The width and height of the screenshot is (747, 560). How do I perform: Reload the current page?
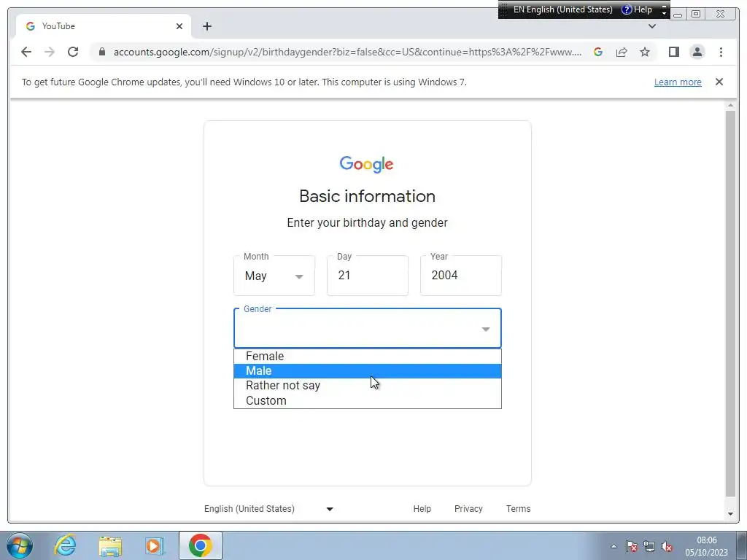[x=73, y=52]
